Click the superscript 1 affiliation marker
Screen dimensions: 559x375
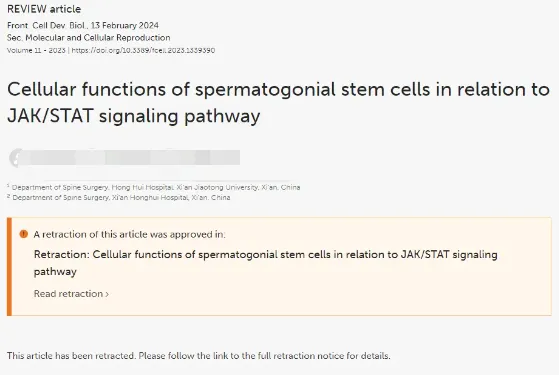pos(8,186)
